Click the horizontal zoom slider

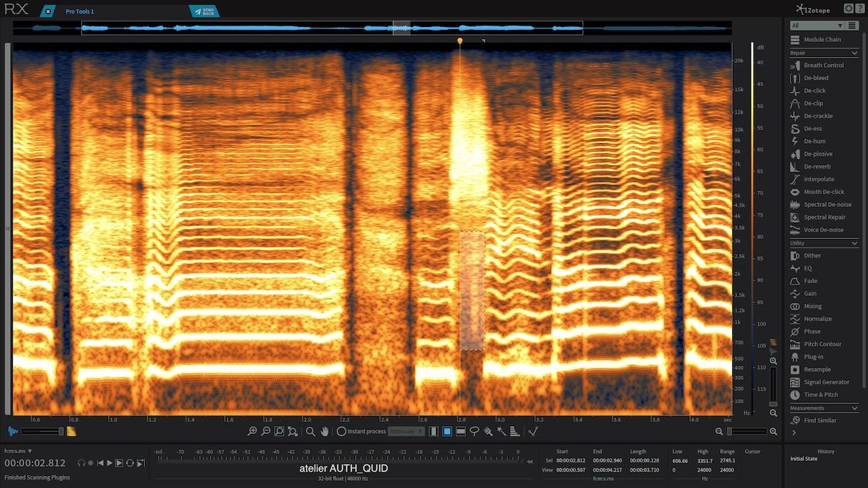[x=746, y=432]
